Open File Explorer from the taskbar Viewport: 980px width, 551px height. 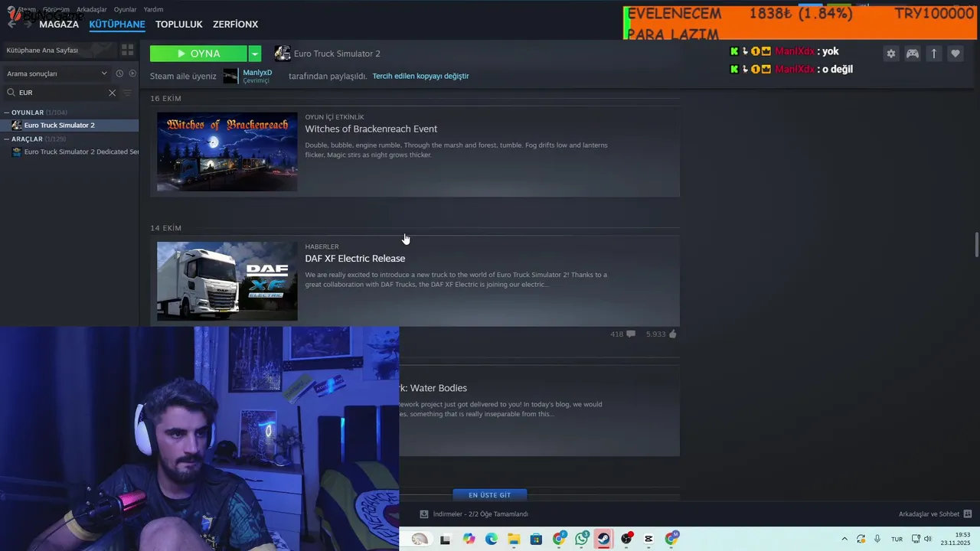coord(514,539)
